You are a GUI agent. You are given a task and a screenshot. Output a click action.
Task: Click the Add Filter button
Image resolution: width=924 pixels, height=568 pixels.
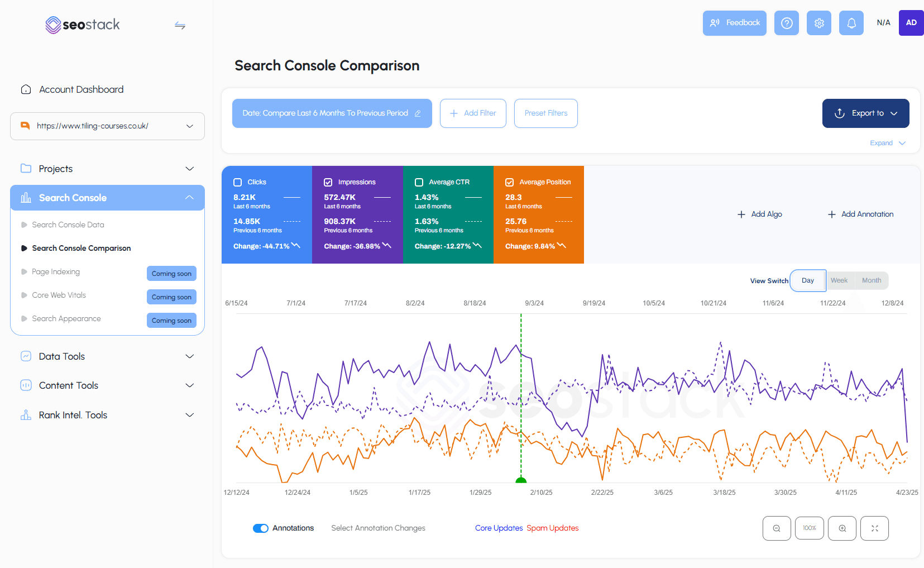pos(473,113)
